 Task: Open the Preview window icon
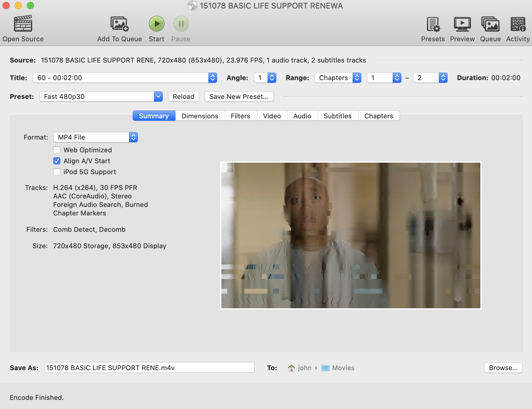[x=462, y=24]
